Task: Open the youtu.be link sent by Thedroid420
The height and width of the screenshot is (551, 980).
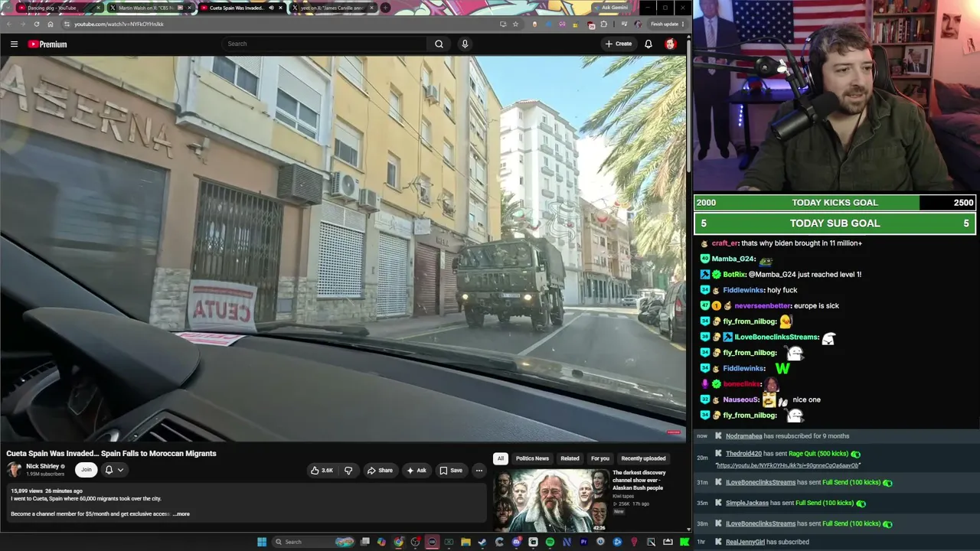Action: coord(788,465)
